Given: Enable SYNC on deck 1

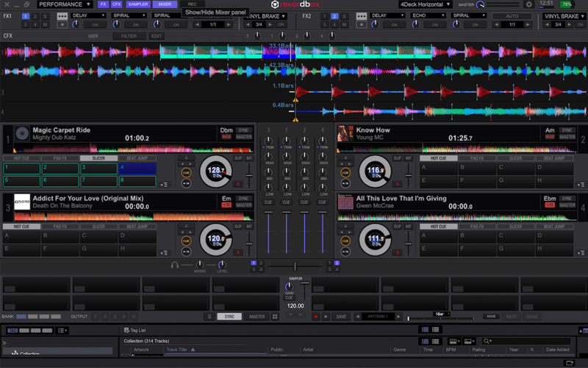Looking at the screenshot, I should [x=244, y=130].
